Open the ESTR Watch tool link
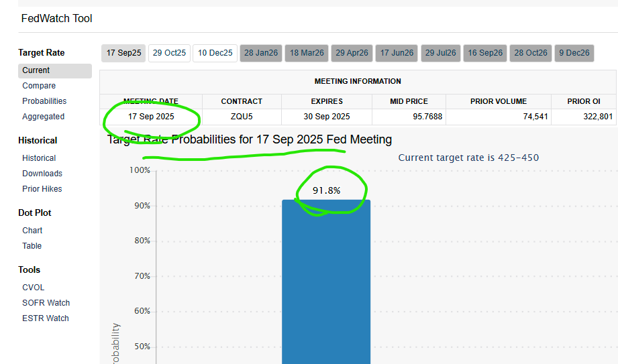Image resolution: width=618 pixels, height=364 pixels. (x=46, y=318)
